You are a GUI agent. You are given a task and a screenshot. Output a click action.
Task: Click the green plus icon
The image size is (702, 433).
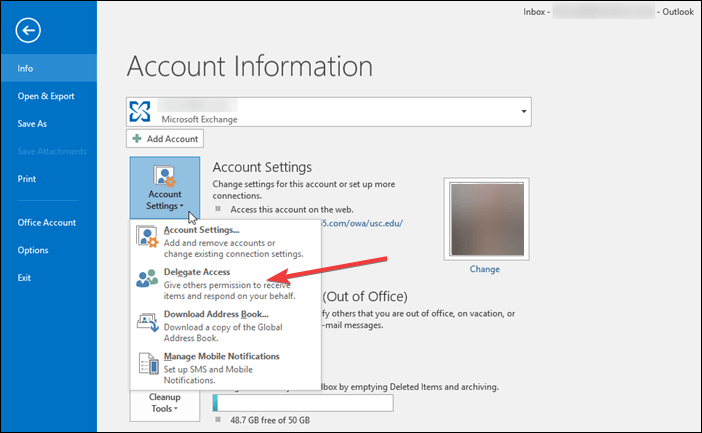(x=137, y=139)
